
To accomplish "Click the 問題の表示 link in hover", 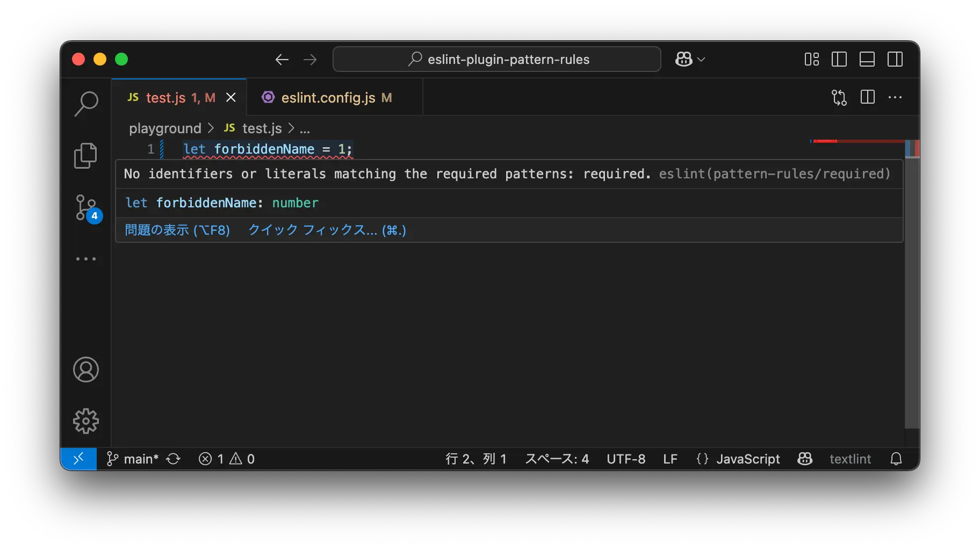I will click(x=177, y=230).
